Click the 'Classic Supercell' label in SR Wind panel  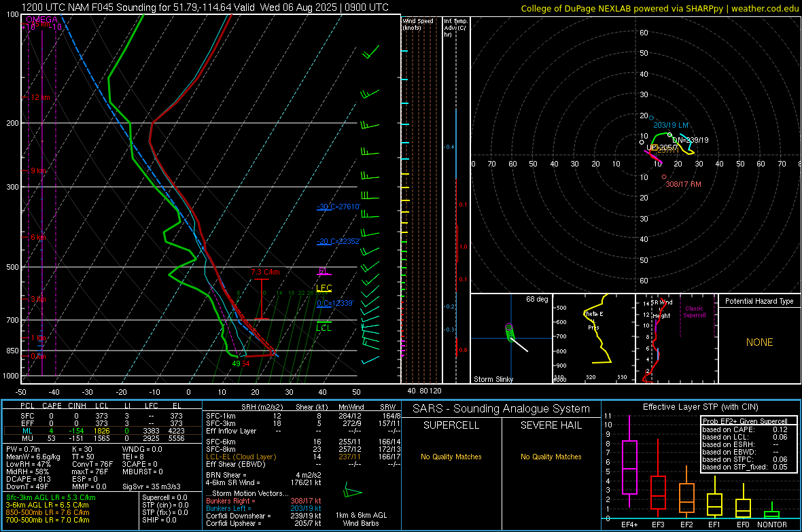click(x=694, y=312)
